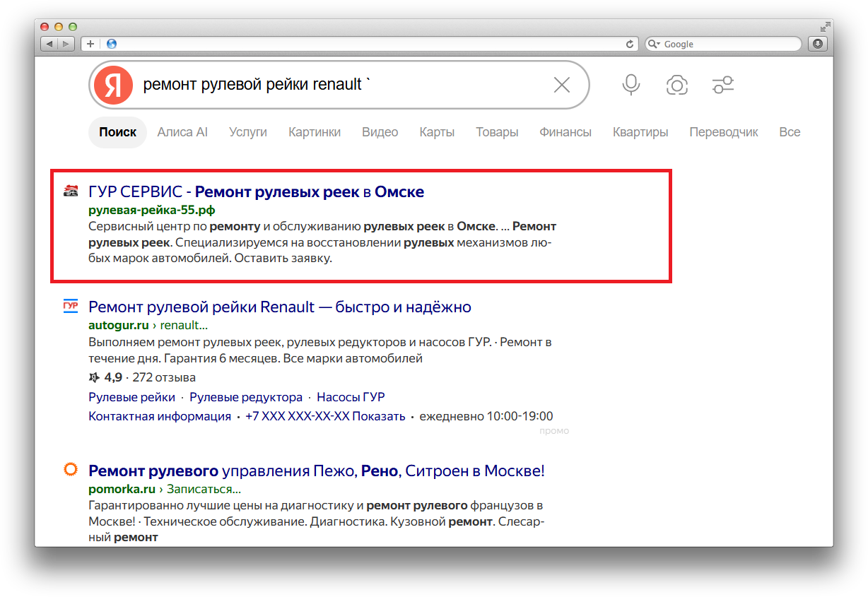Add bookmark with the plus button

click(x=90, y=44)
